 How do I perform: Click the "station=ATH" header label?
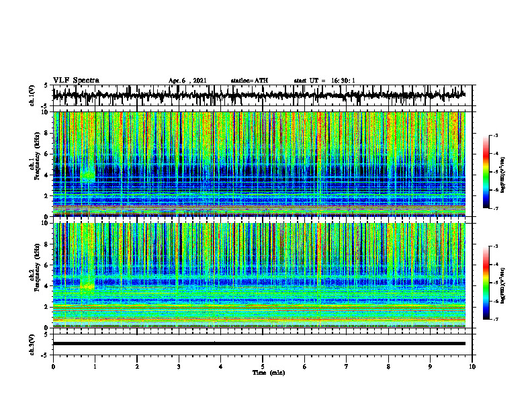(249, 81)
